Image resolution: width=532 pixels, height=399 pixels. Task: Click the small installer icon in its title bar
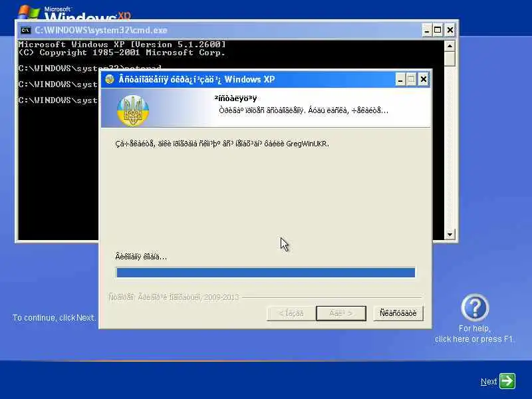click(x=110, y=79)
